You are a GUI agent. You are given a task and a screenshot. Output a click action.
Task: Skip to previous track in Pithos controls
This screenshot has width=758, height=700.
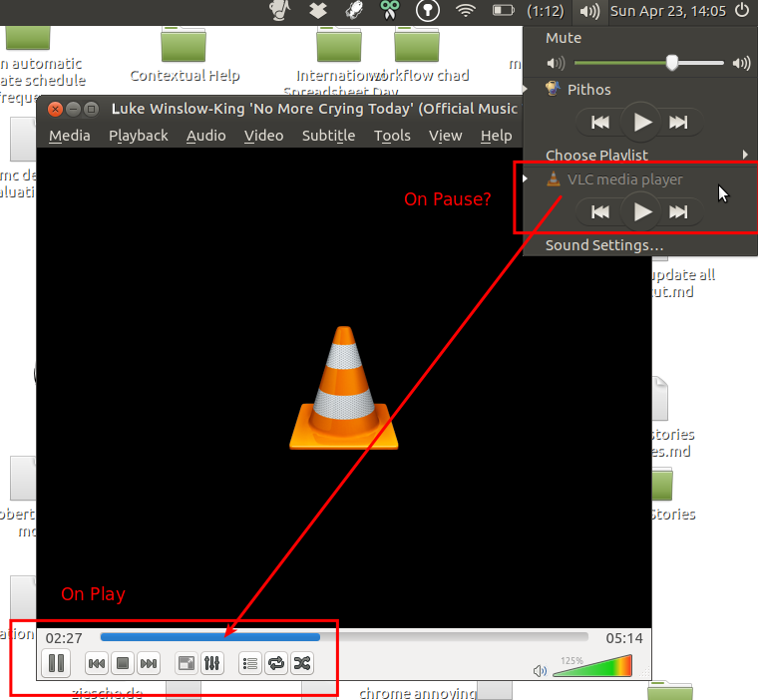pyautogui.click(x=600, y=123)
